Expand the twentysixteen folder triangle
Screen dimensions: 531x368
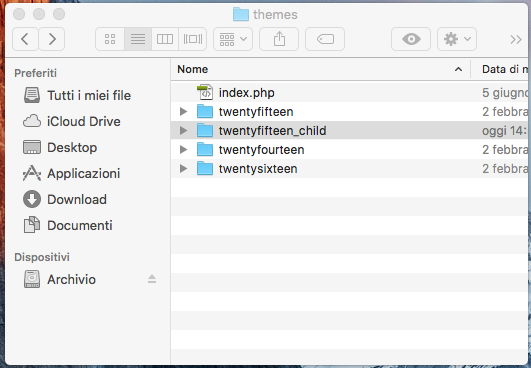click(183, 168)
